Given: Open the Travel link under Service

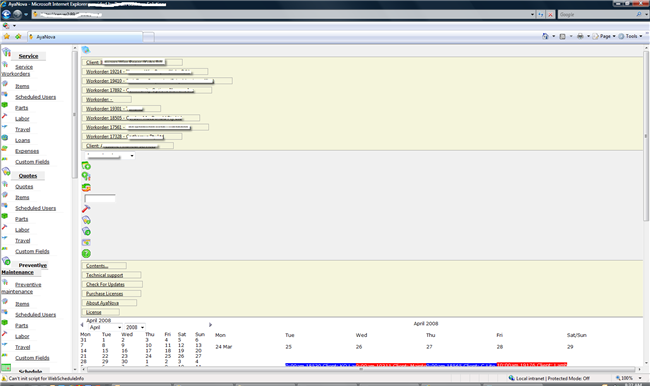Looking at the screenshot, I should tap(23, 129).
